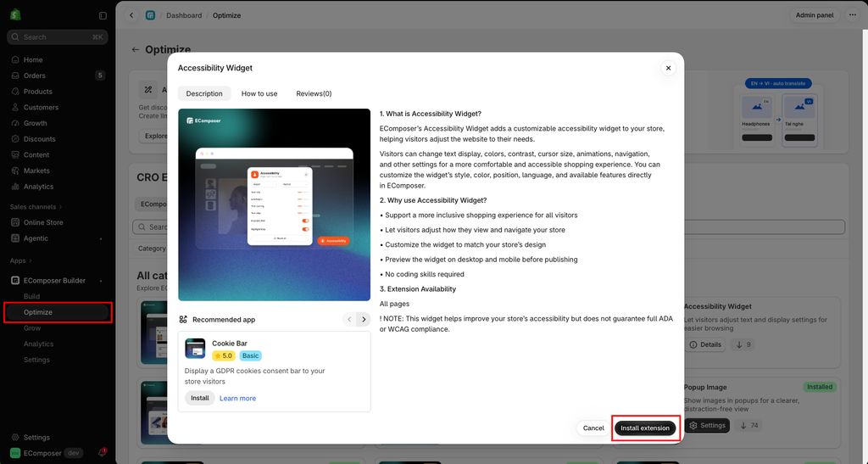Viewport: 868px width, 464px height.
Task: Switch to the Reviews(0) tab
Action: pyautogui.click(x=314, y=93)
